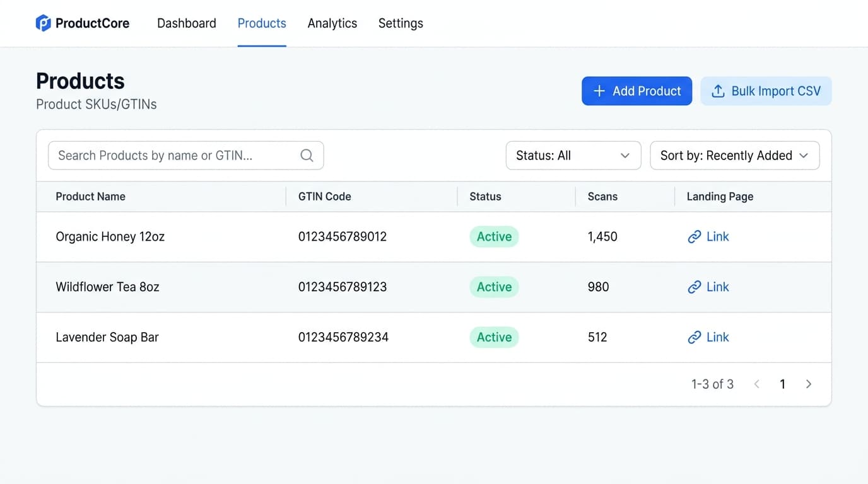Click the chain icon in Wildflower Tea row

pyautogui.click(x=695, y=287)
